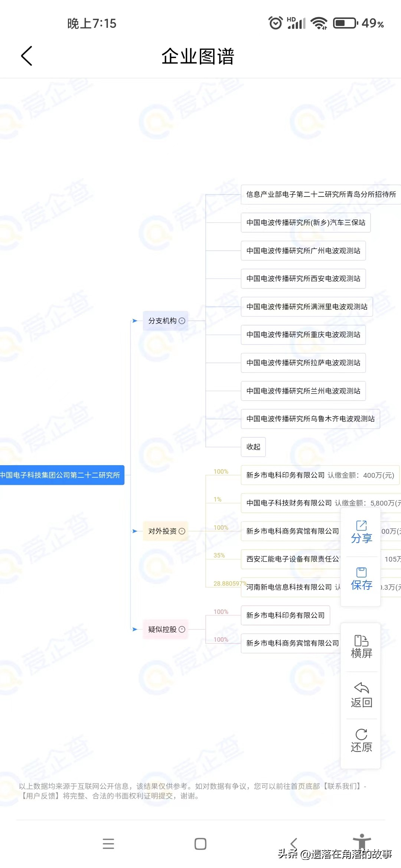This screenshot has width=401, height=868.
Task: Switch to 横屏 landscape mode
Action: [x=361, y=647]
